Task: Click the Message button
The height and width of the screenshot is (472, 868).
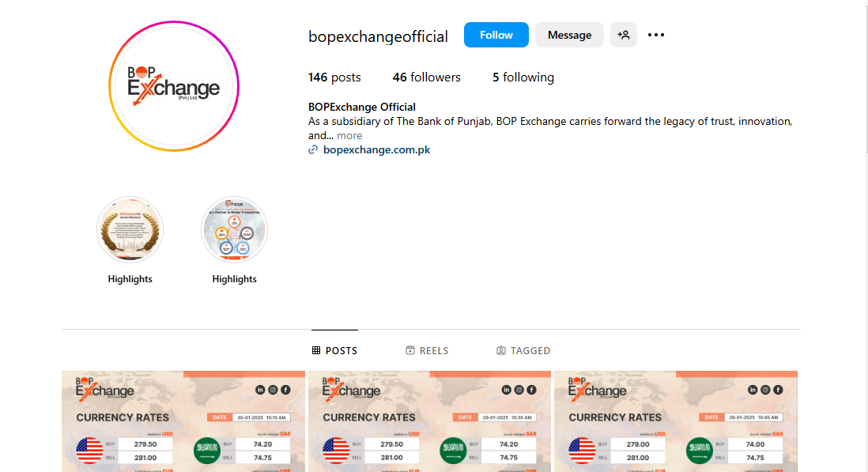Action: [x=569, y=35]
